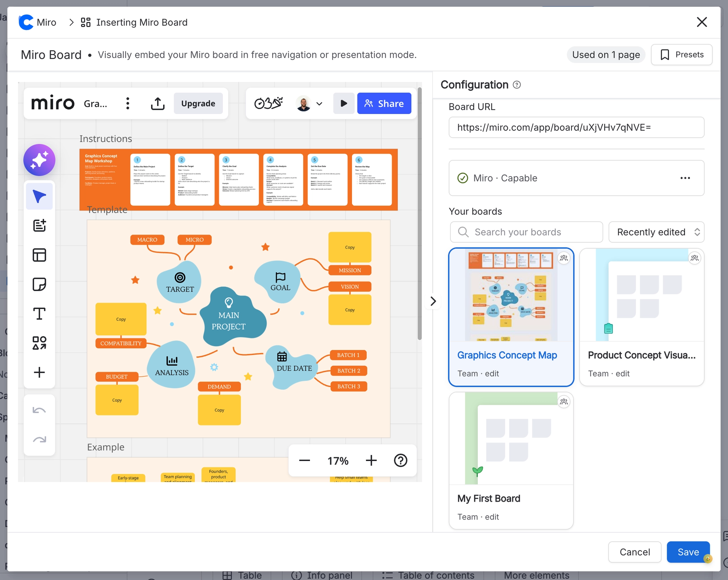Screen dimensions: 728x580
Task: Zoom out with the minus button
Action: click(x=305, y=461)
